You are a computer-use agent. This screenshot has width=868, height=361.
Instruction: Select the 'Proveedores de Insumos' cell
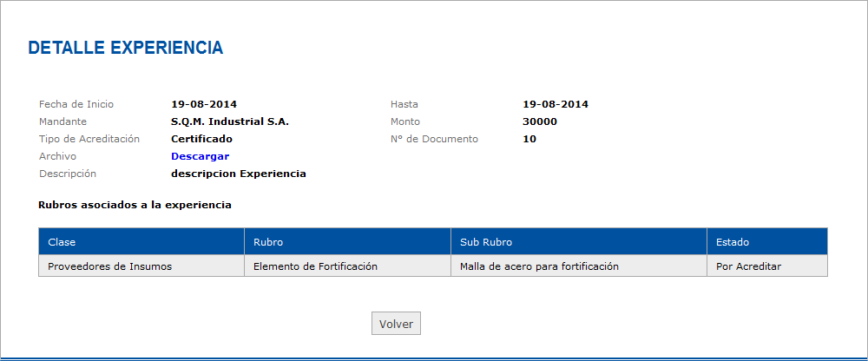(x=141, y=266)
